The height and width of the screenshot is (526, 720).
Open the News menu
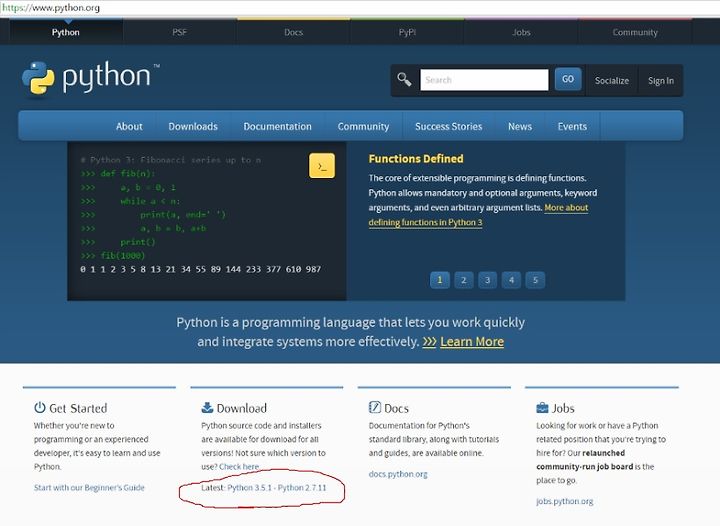click(x=520, y=126)
